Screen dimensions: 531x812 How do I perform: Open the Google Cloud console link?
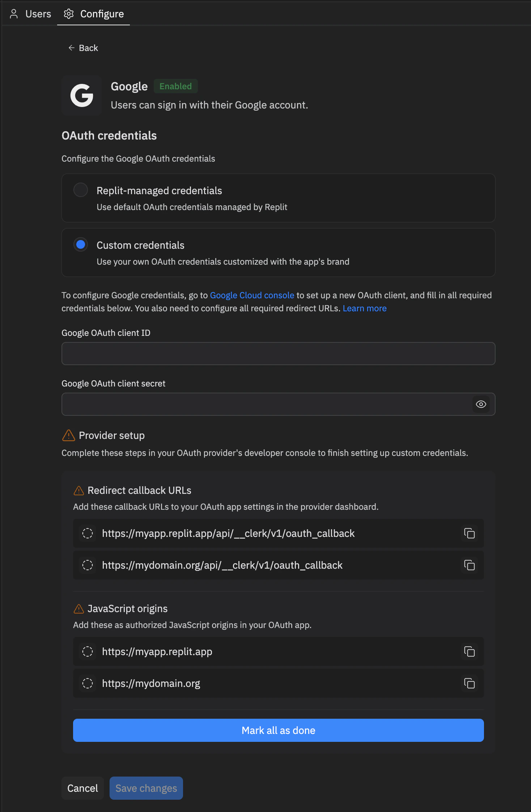(252, 295)
